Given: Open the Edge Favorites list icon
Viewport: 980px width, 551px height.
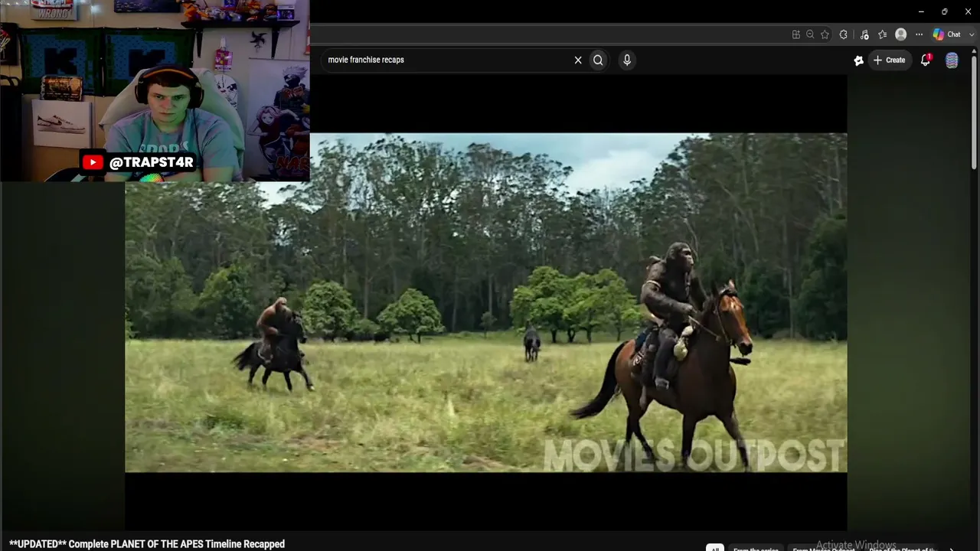Looking at the screenshot, I should 882,34.
